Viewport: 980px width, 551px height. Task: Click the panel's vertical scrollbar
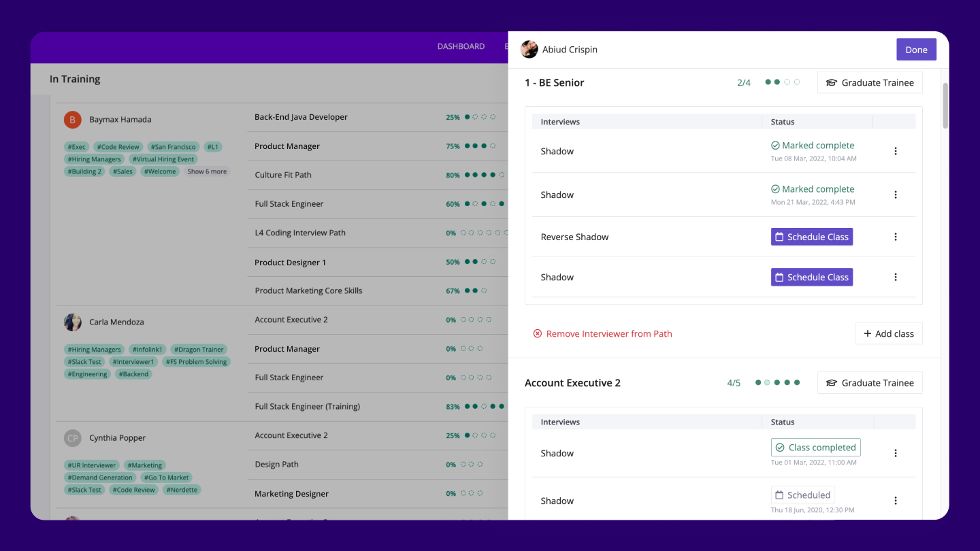pos(945,105)
